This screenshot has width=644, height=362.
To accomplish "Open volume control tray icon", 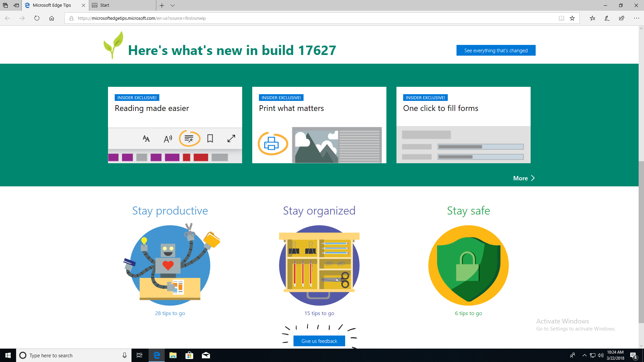I will [601, 355].
